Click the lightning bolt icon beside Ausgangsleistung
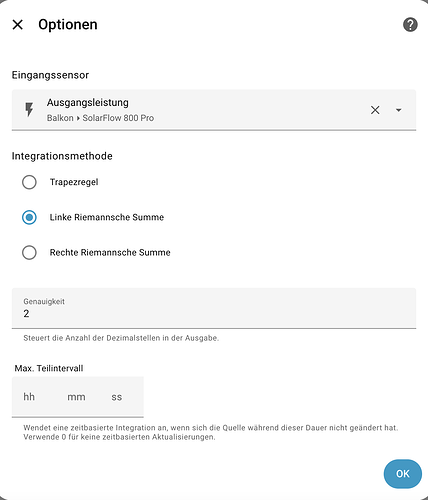Image resolution: width=428 pixels, height=500 pixels. pyautogui.click(x=29, y=110)
